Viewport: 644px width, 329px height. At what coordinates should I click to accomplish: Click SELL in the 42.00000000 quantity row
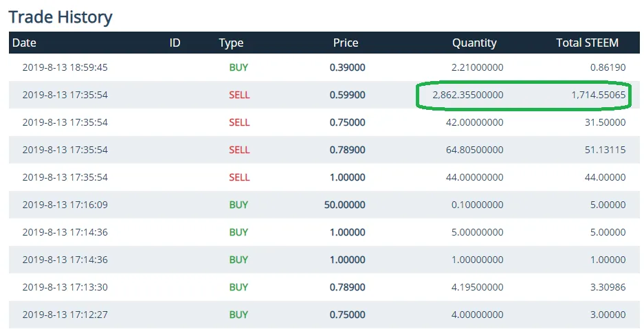pos(239,122)
